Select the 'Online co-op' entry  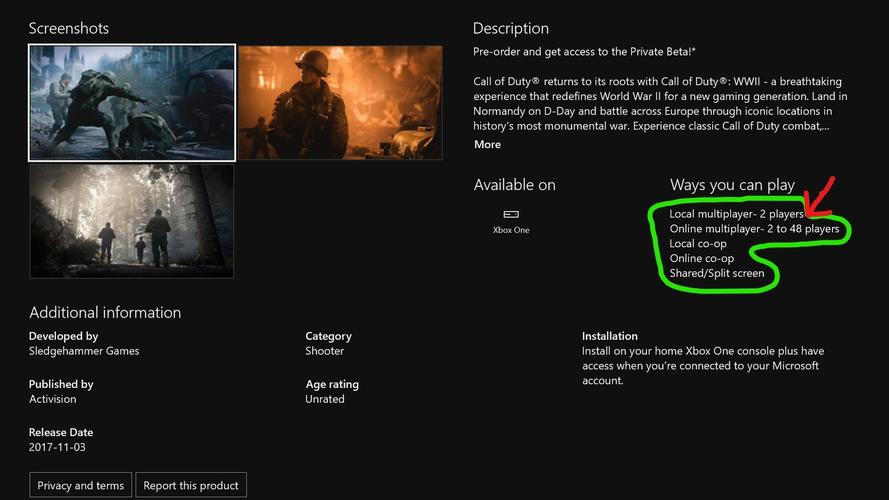tap(701, 259)
